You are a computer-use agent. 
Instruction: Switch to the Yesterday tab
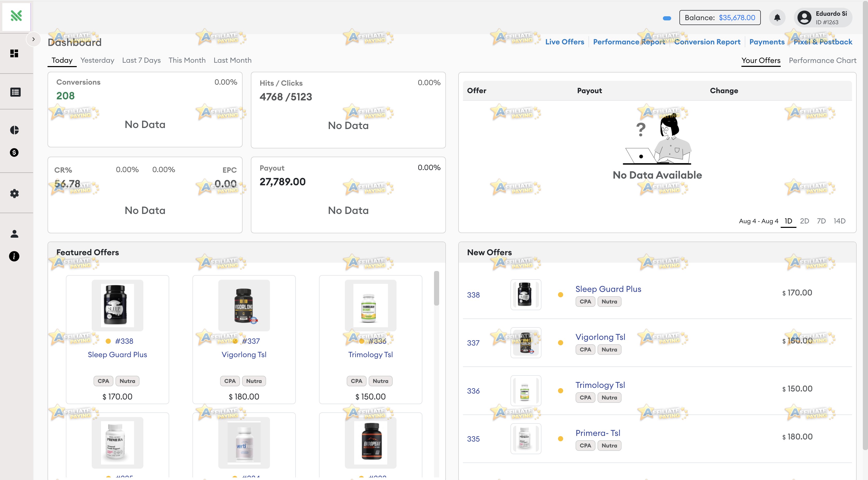tap(97, 60)
